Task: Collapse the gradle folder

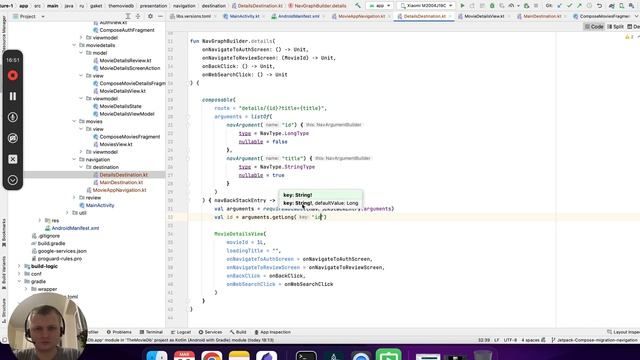Action: [x=19, y=282]
